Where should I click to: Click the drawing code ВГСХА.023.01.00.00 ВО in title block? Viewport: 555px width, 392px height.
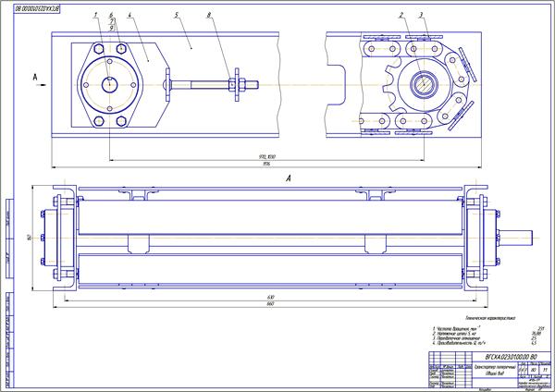coord(511,357)
